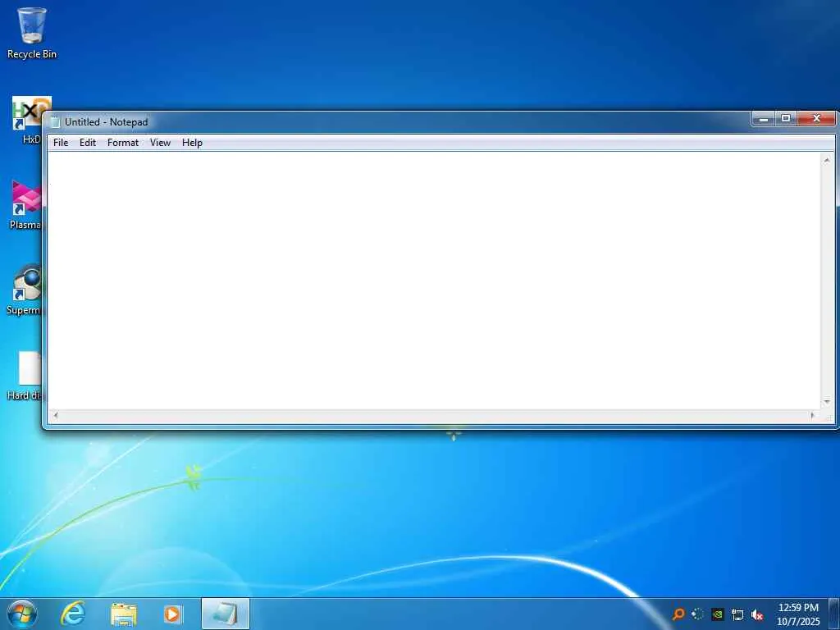Image resolution: width=840 pixels, height=630 pixels.
Task: Select the Plasma desktop shortcut
Action: [x=25, y=205]
